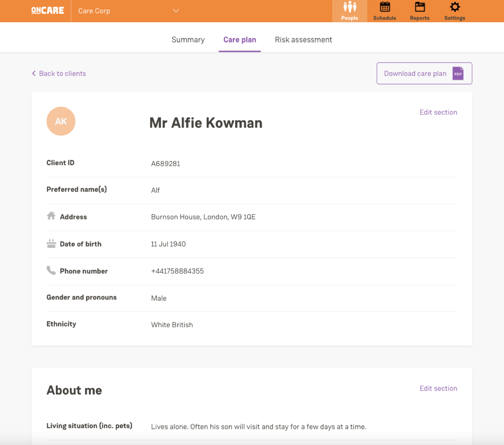Go back to clients list
The width and height of the screenshot is (504, 445).
tap(63, 73)
